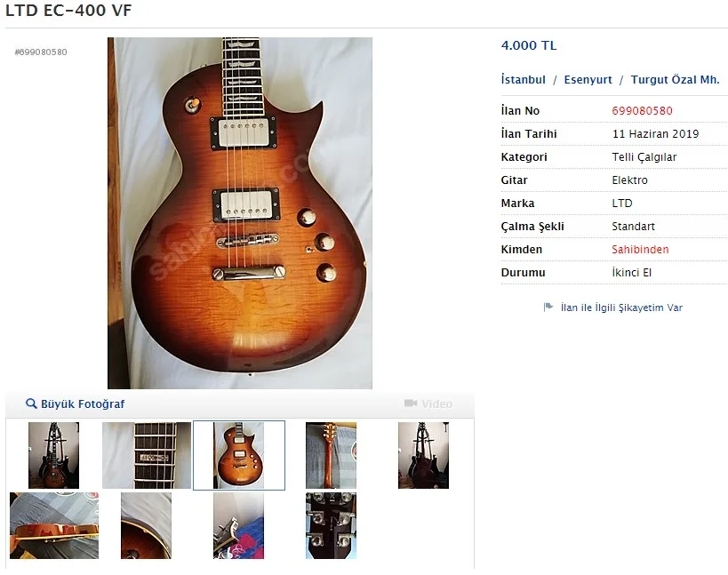Select the guitar side-profile thumbnail
Screen dimensions: 728x575
pyautogui.click(x=54, y=526)
